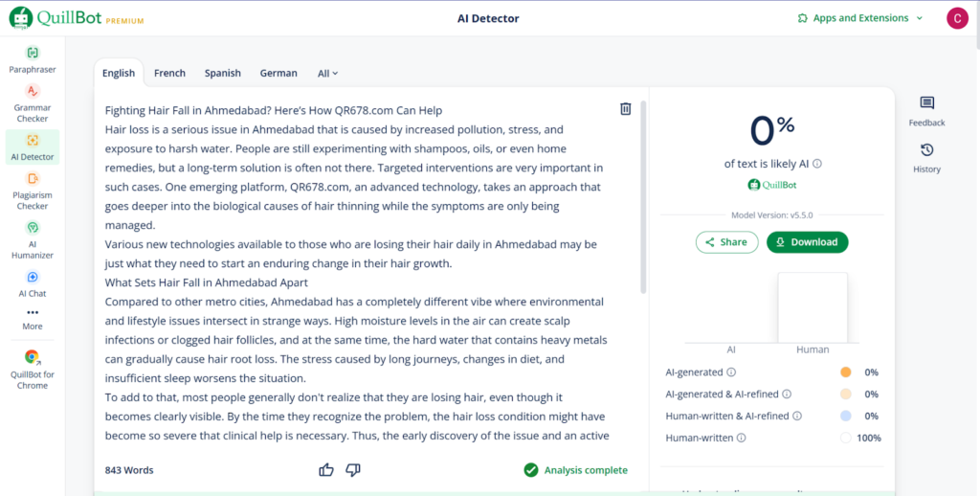The height and width of the screenshot is (496, 980).
Task: Click the Share button
Action: (x=725, y=242)
